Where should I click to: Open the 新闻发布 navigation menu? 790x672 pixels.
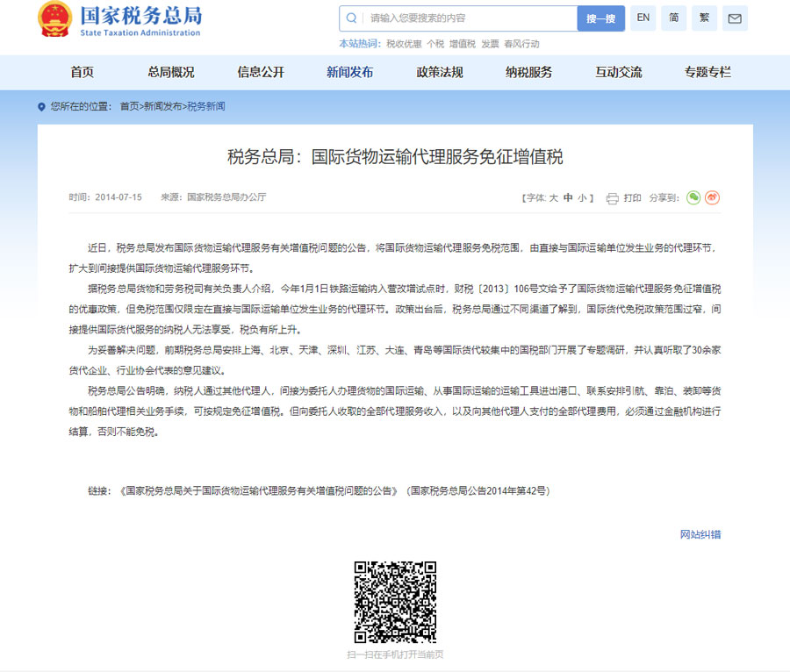point(349,73)
